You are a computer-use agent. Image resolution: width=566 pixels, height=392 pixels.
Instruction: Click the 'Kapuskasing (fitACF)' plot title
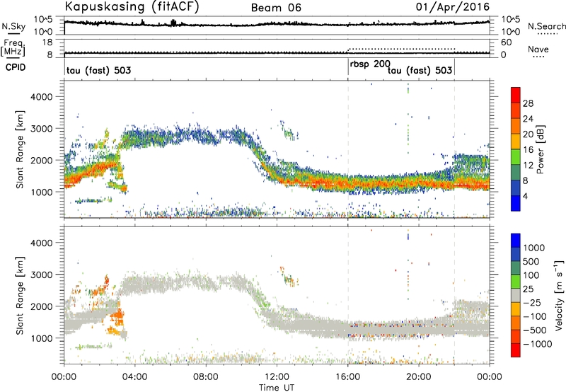coord(132,7)
